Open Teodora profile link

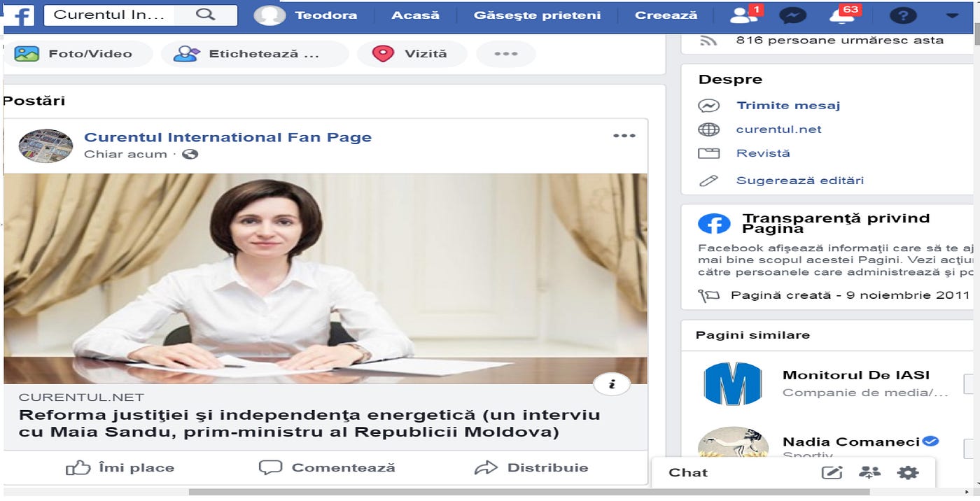(325, 15)
